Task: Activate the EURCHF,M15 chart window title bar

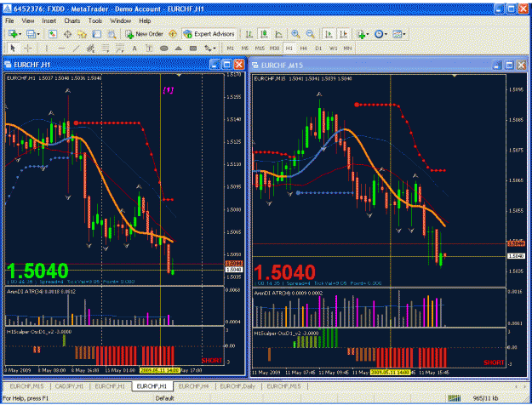Action: [371, 66]
